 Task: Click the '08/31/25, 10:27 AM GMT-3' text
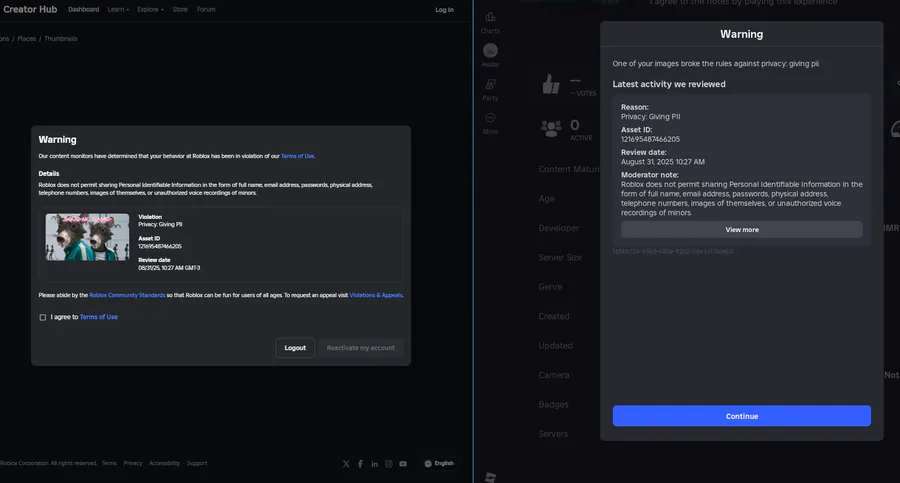pyautogui.click(x=169, y=268)
